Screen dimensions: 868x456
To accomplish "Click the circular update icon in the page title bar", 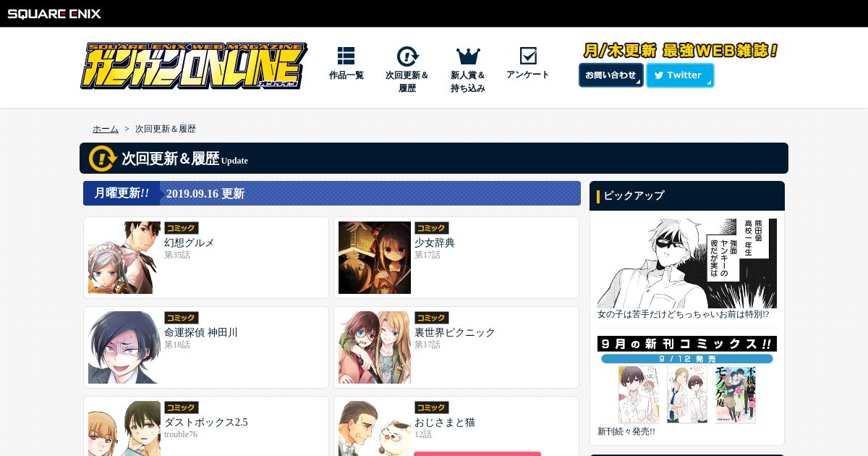I will (x=103, y=158).
